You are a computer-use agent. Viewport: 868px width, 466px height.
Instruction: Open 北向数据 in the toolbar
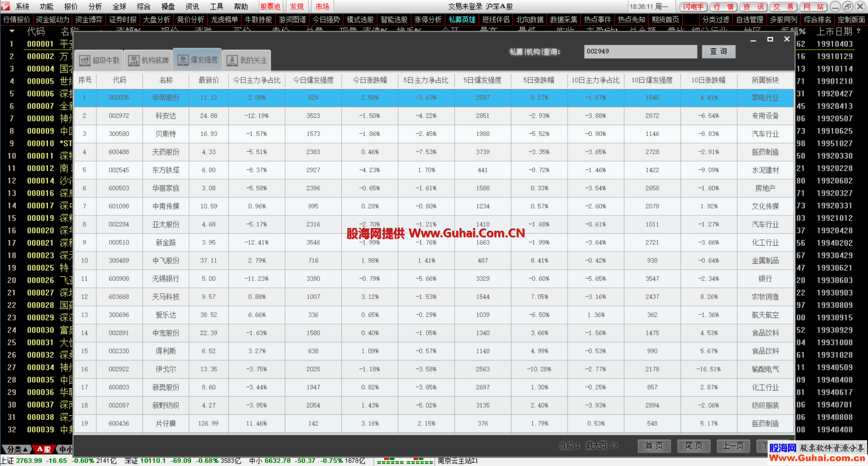click(530, 19)
